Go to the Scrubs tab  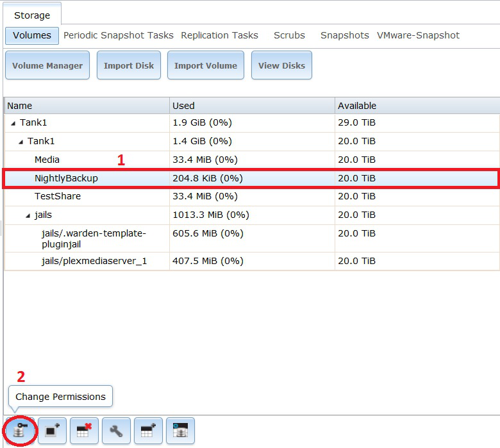(x=289, y=35)
